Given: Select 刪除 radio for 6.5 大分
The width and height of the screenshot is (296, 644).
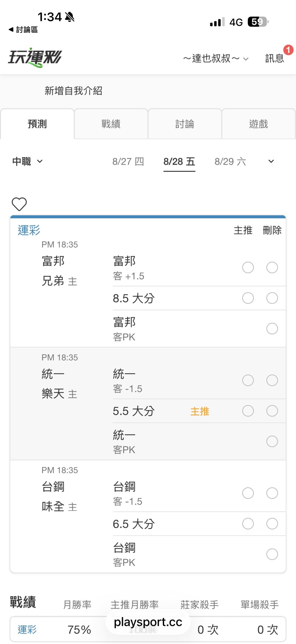Looking at the screenshot, I should click(272, 524).
